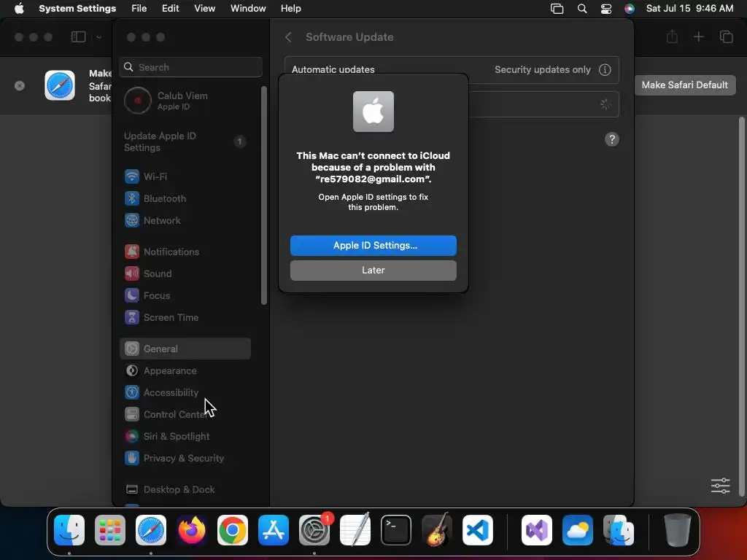Click Safari share button

click(672, 36)
